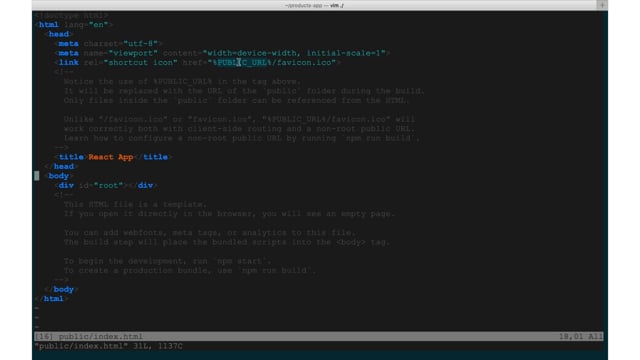The image size is (640, 360).
Task: Click the opening 'div' tag with id root
Action: (66, 185)
